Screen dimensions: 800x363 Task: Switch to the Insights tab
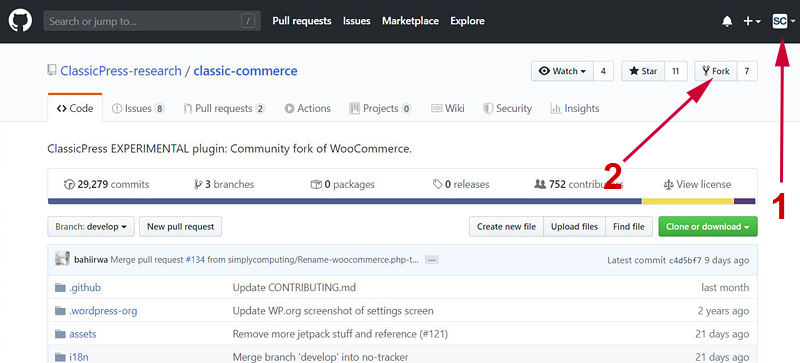(575, 108)
